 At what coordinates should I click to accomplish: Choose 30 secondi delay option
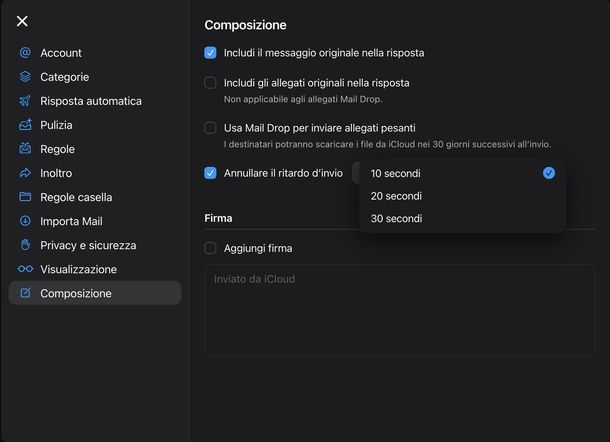463,218
